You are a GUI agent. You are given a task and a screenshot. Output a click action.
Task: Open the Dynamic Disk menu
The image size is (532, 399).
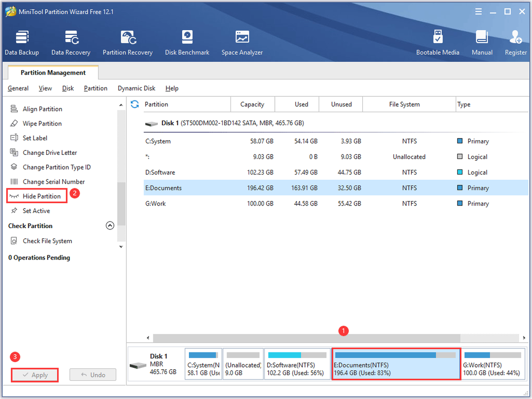pyautogui.click(x=137, y=88)
